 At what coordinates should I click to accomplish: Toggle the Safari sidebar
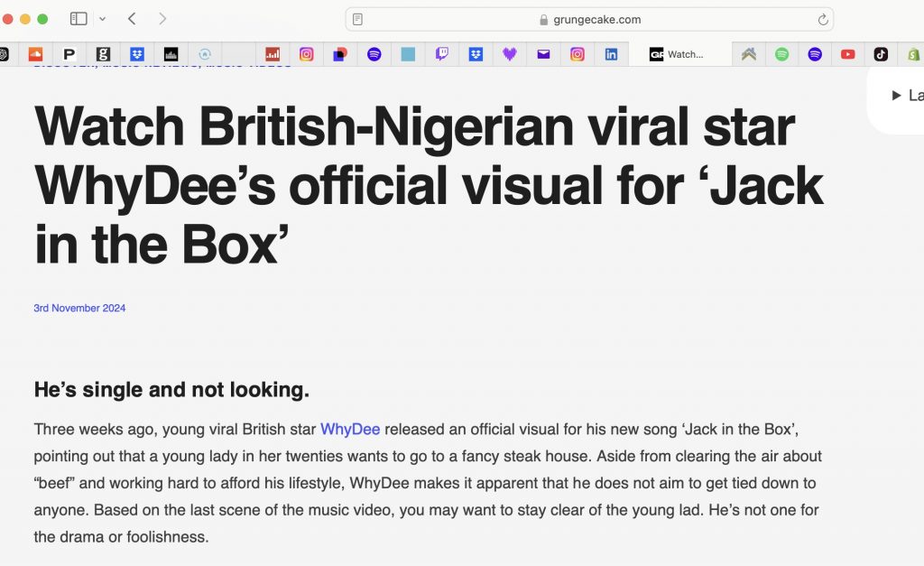pos(79,19)
